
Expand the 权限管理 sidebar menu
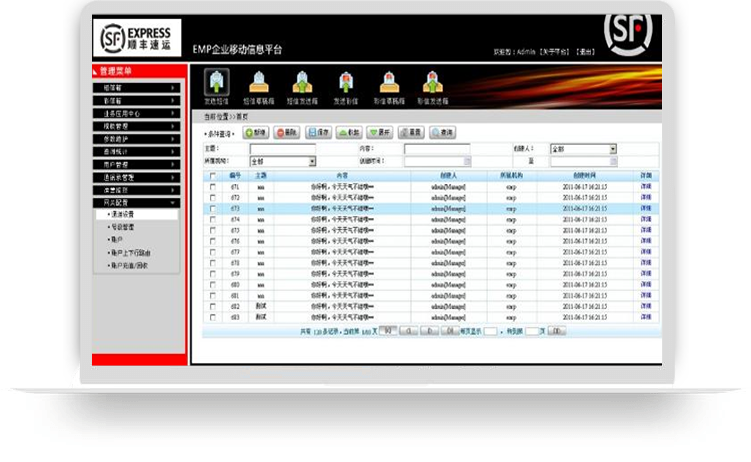(x=137, y=126)
